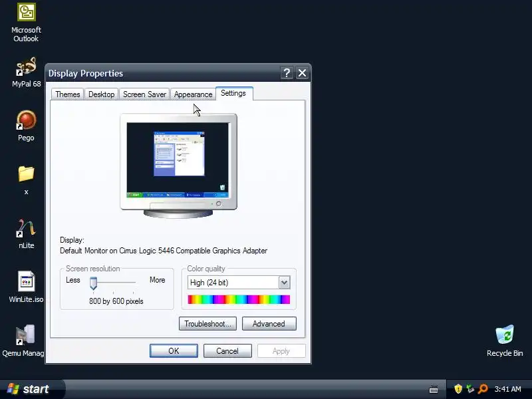Select the Settings tab

(x=233, y=93)
